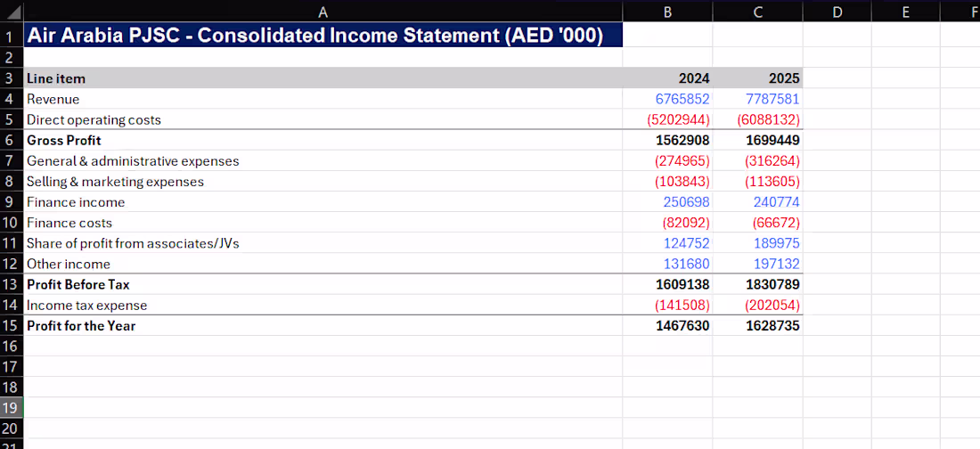The height and width of the screenshot is (449, 980).
Task: Click Gross Profit value 1699449
Action: (757, 140)
